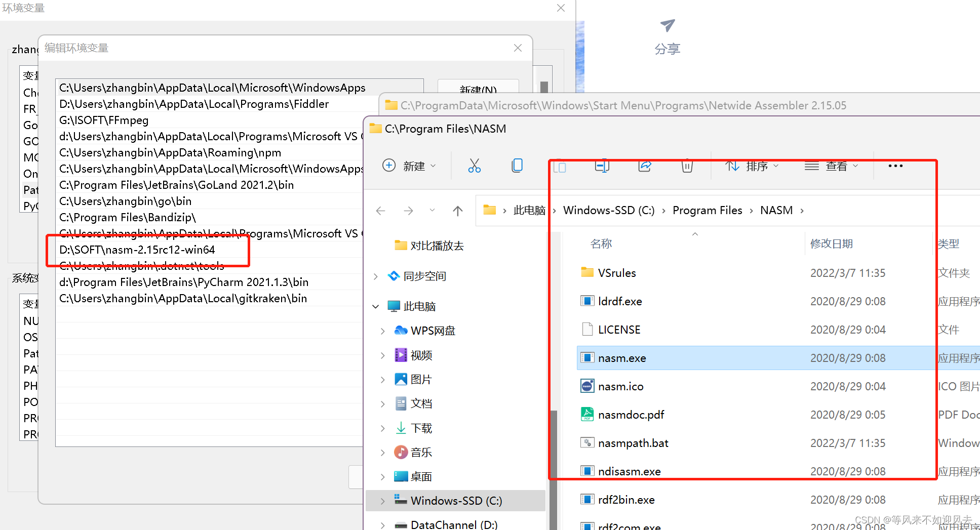Open the 新建 dropdown in Explorer toolbar
Viewport: 980px width, 530px height.
coord(409,166)
